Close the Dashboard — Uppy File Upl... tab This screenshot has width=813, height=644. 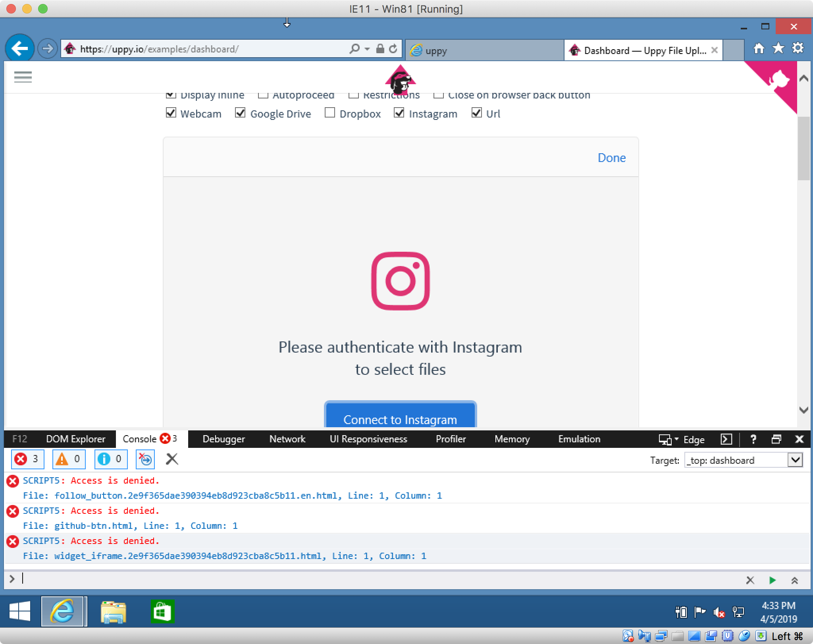[x=714, y=50]
